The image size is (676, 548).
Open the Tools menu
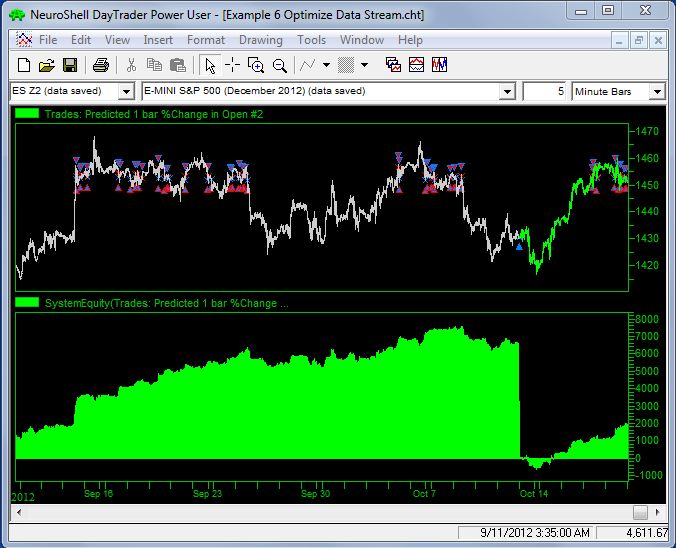pos(311,40)
